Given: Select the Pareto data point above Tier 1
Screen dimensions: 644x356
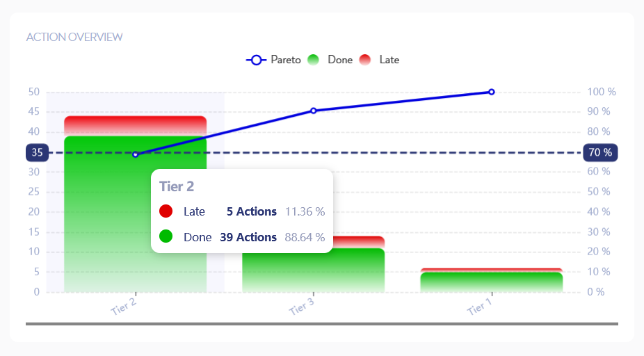Looking at the screenshot, I should tap(491, 92).
